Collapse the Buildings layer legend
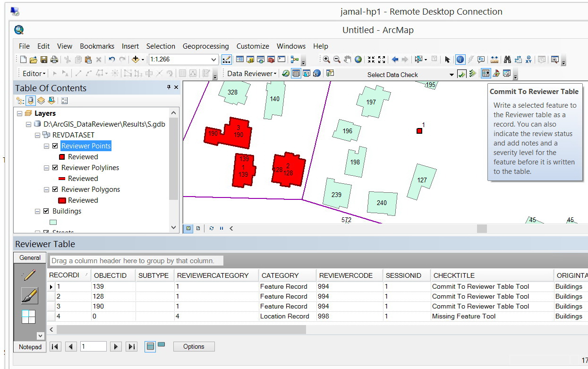588x369 pixels. coord(37,211)
